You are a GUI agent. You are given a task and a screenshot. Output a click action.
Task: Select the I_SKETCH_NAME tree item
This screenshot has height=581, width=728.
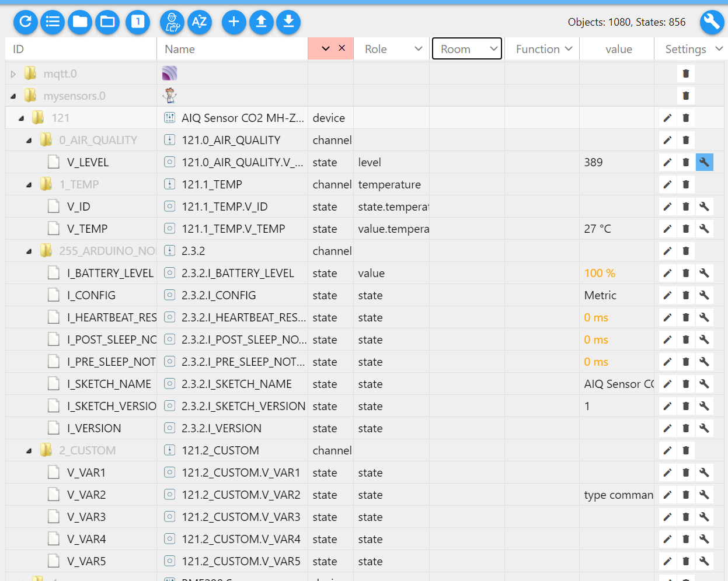point(109,384)
